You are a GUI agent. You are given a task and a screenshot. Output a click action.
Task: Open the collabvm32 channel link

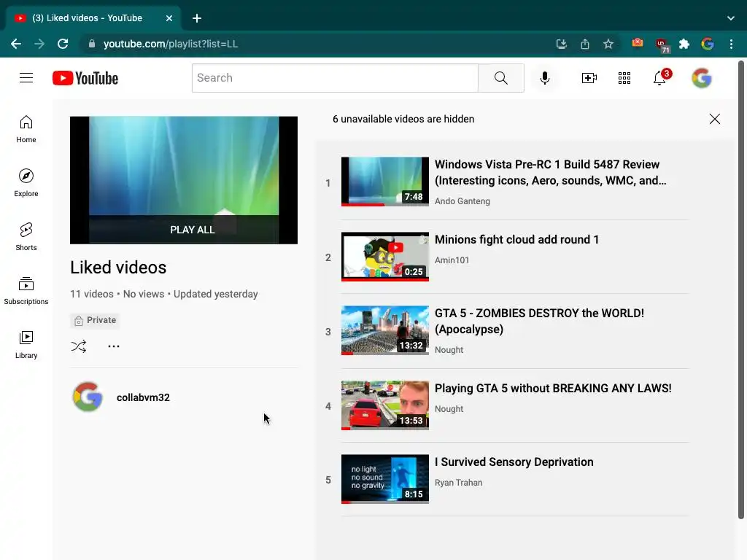(143, 397)
